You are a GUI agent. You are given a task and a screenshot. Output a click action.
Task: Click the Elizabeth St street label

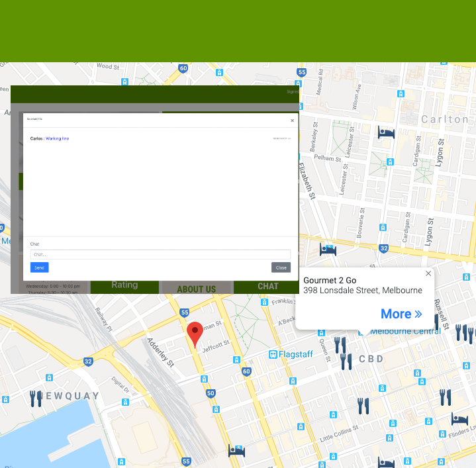point(307,181)
